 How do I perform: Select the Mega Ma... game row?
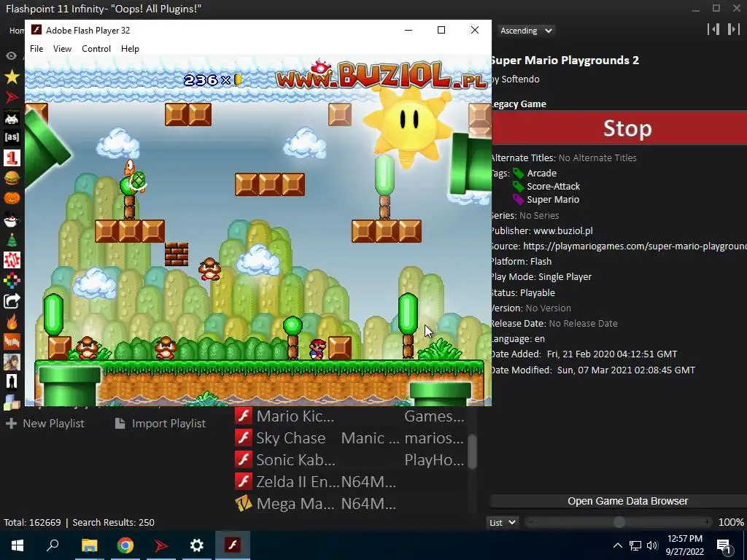click(x=351, y=503)
